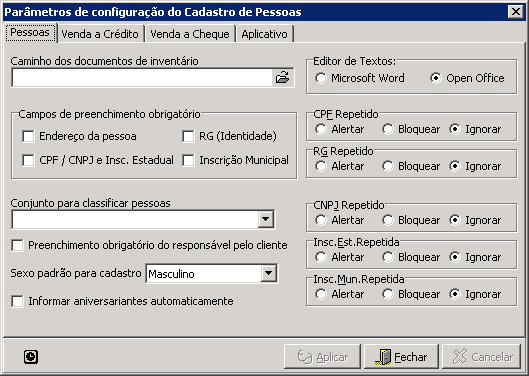The height and width of the screenshot is (376, 529).
Task: Expand the Conjunto para classificar pessoas dropdown
Action: [266, 220]
